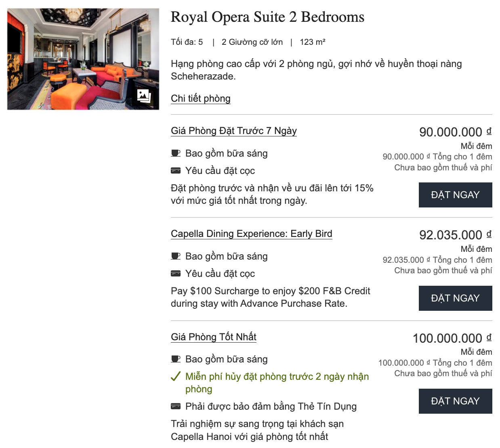The image size is (500, 448).
Task: Click the deposit card icon under Early Bird rate
Action: [x=176, y=274]
